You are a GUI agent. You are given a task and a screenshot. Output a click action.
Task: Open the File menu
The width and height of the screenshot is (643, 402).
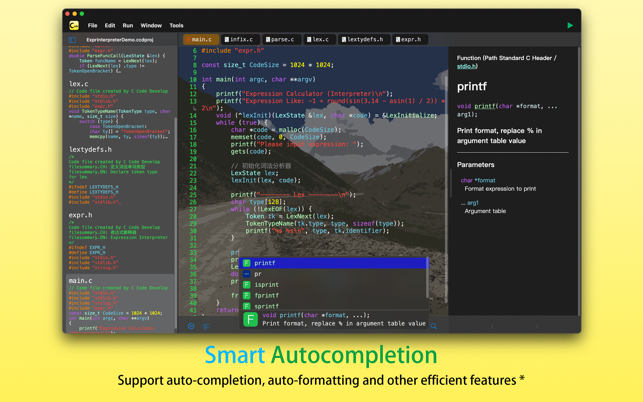coord(92,25)
